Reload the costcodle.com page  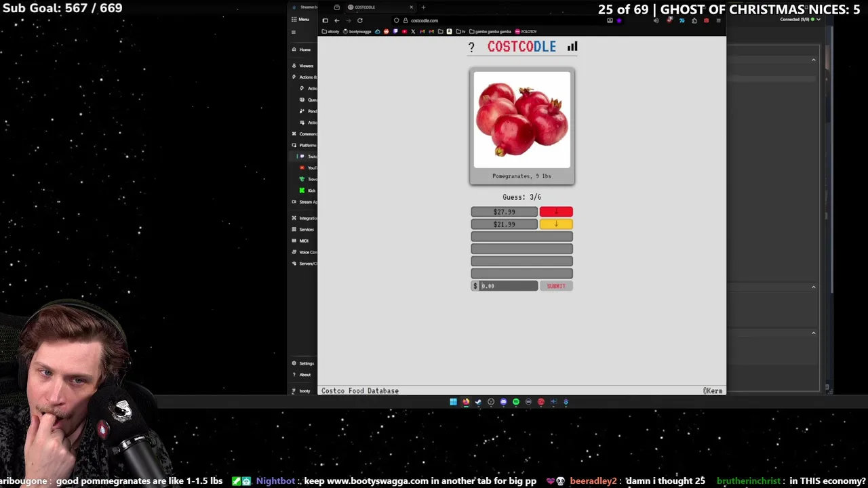tap(359, 20)
